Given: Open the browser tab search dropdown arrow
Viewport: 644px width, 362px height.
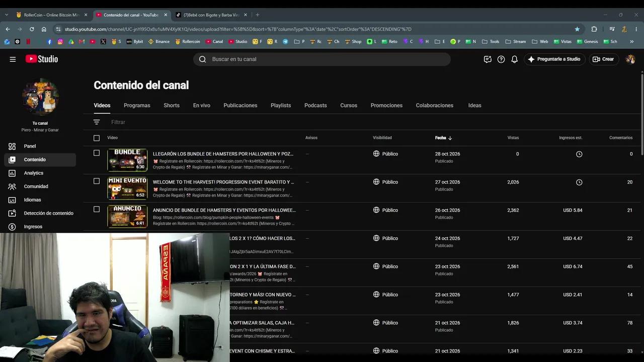Looking at the screenshot, I should tap(7, 15).
